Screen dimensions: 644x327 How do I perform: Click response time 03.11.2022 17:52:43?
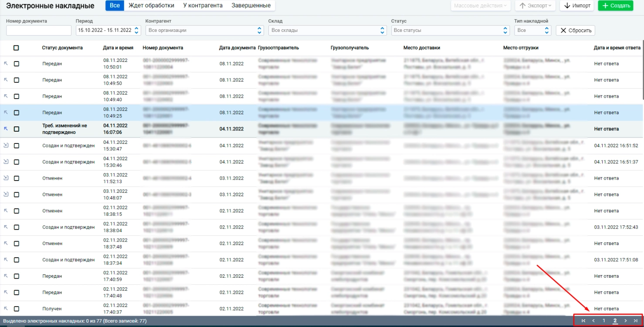click(x=616, y=227)
